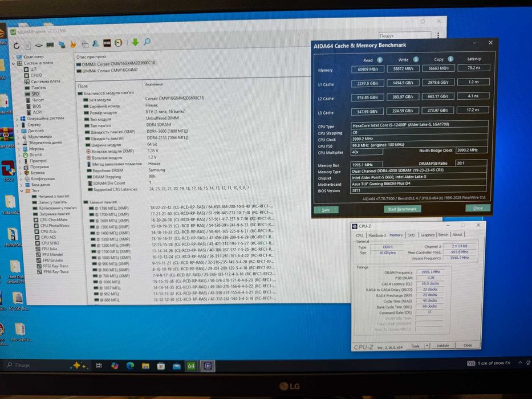Switch to the About tab in CPU-Z
Image resolution: width=532 pixels, height=399 pixels.
click(x=457, y=234)
